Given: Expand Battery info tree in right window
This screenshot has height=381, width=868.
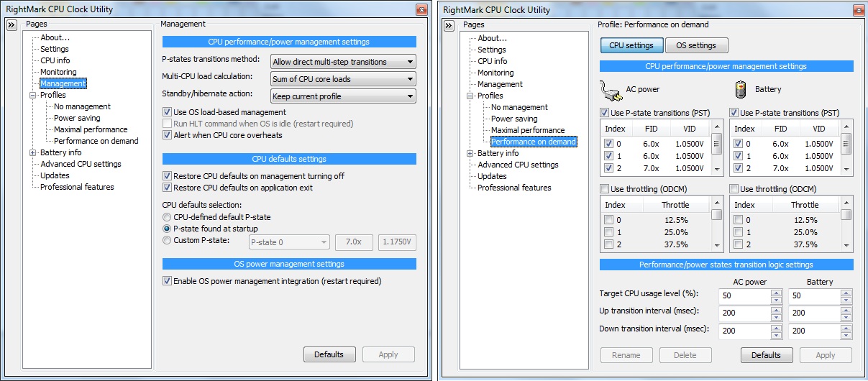Looking at the screenshot, I should click(x=470, y=153).
